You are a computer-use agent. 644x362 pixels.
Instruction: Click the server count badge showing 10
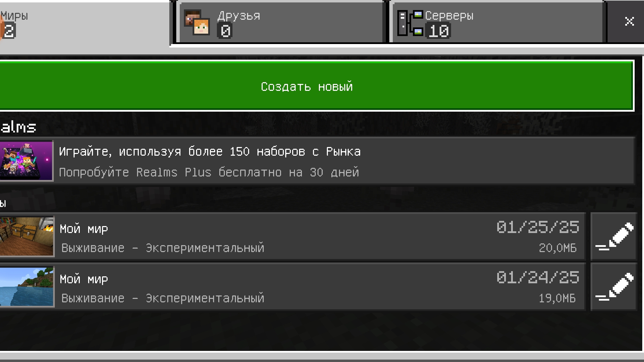(x=439, y=31)
